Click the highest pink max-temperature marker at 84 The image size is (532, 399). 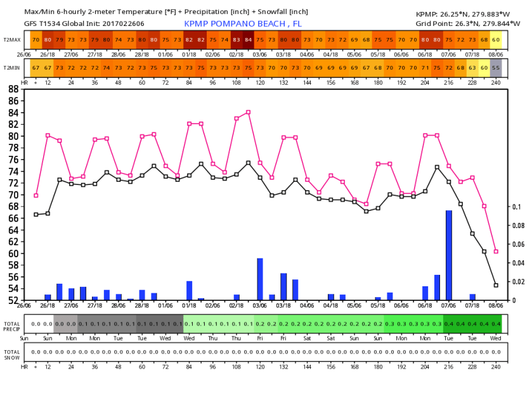pos(248,112)
